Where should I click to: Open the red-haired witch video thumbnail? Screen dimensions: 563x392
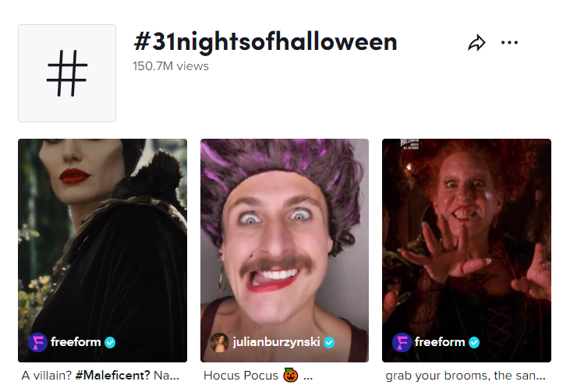coord(466,234)
